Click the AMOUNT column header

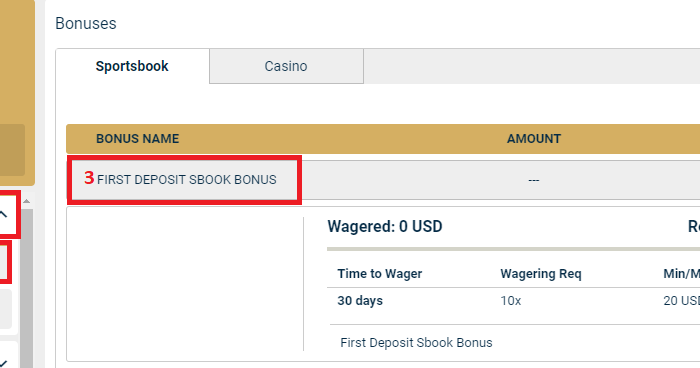(534, 139)
